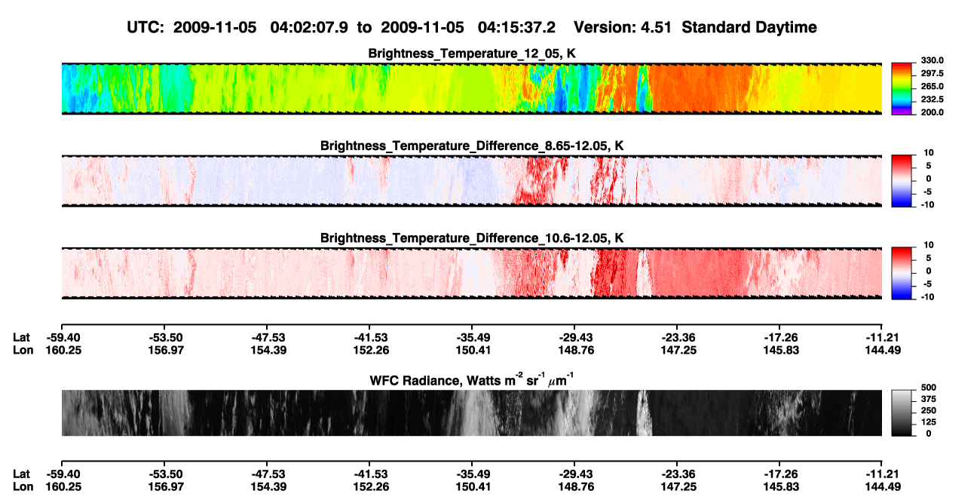This screenshot has width=980, height=503.
Task: Select the Brightness_Temperature_Difference_8.65-12.05, K title
Action: click(472, 146)
